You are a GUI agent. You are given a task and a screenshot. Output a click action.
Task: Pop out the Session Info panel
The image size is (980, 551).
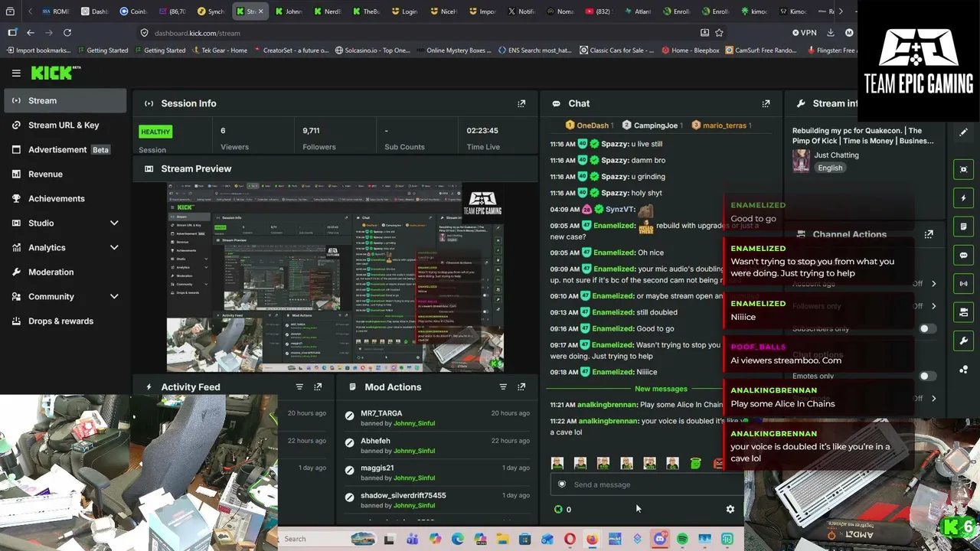tap(521, 103)
